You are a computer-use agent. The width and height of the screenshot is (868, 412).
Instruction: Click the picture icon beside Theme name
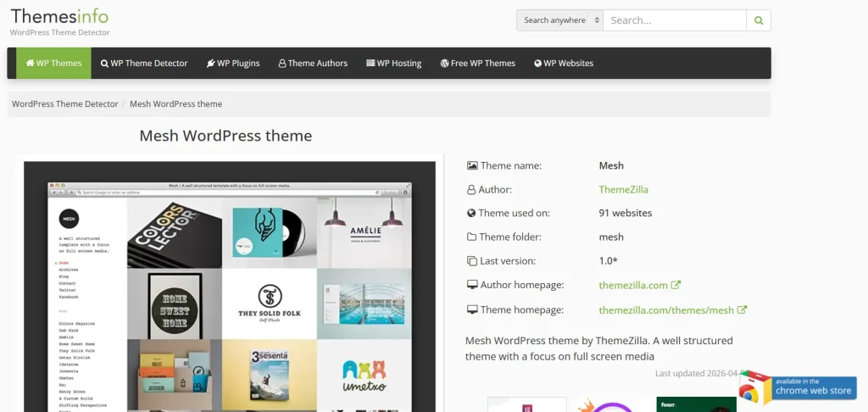point(472,165)
